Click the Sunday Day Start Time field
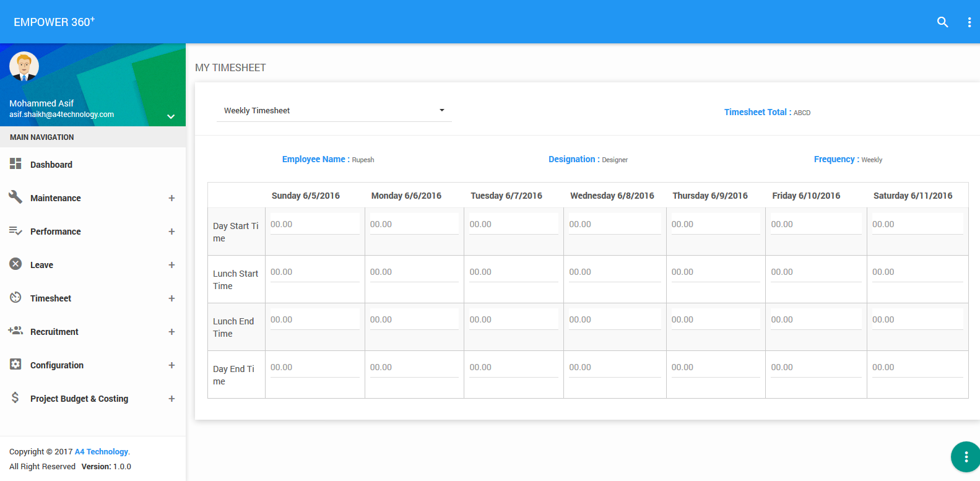The width and height of the screenshot is (980, 481). click(x=314, y=224)
